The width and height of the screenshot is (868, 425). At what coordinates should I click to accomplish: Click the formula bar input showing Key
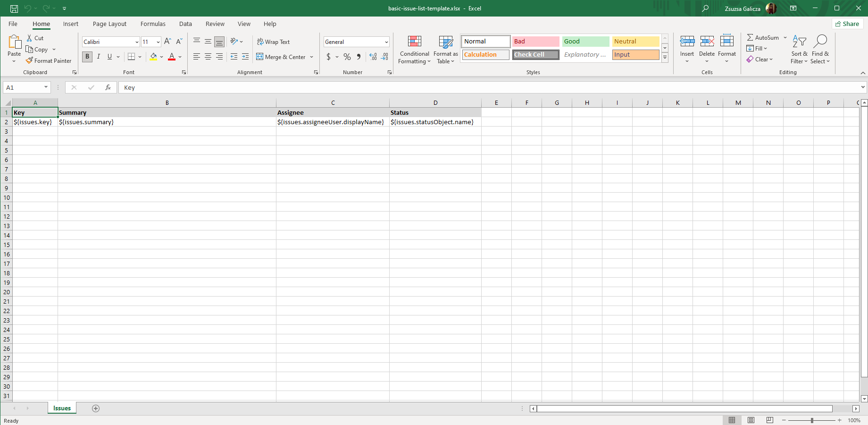point(490,87)
